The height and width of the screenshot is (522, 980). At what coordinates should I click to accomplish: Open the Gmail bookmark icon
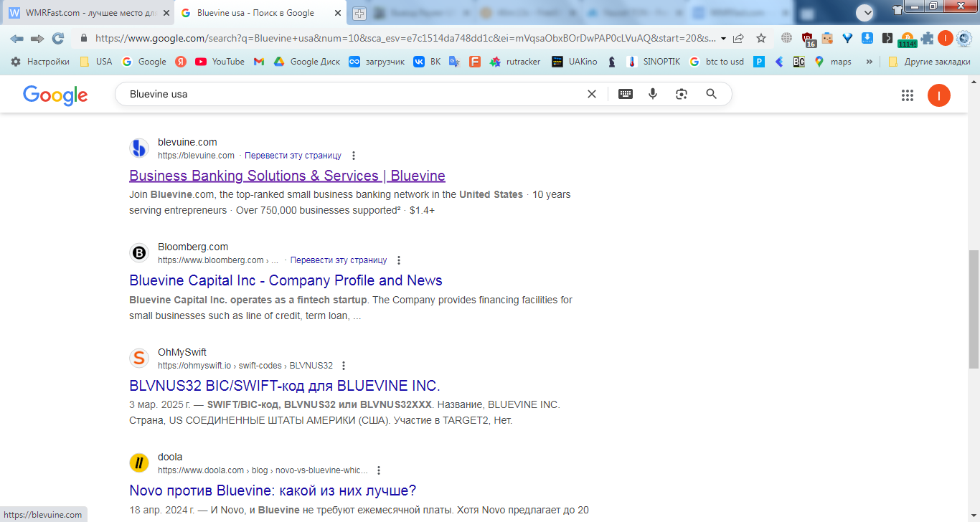tap(259, 62)
